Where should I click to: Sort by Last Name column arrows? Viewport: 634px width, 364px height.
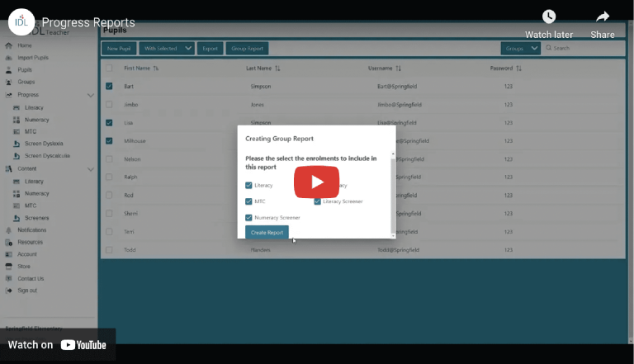point(277,69)
